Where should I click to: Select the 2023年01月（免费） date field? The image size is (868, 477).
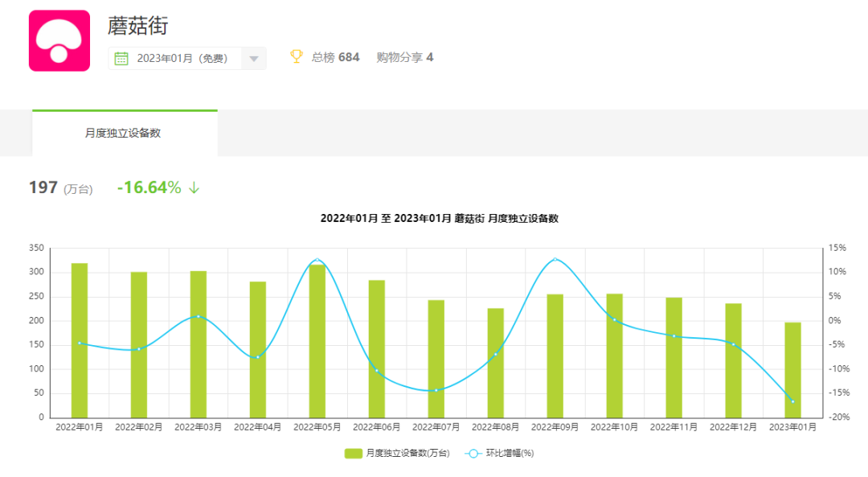click(x=182, y=59)
